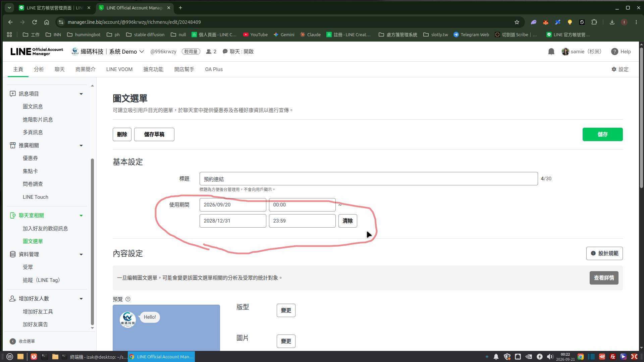
Task: Open Chrome three-dot menu
Action: (636, 22)
